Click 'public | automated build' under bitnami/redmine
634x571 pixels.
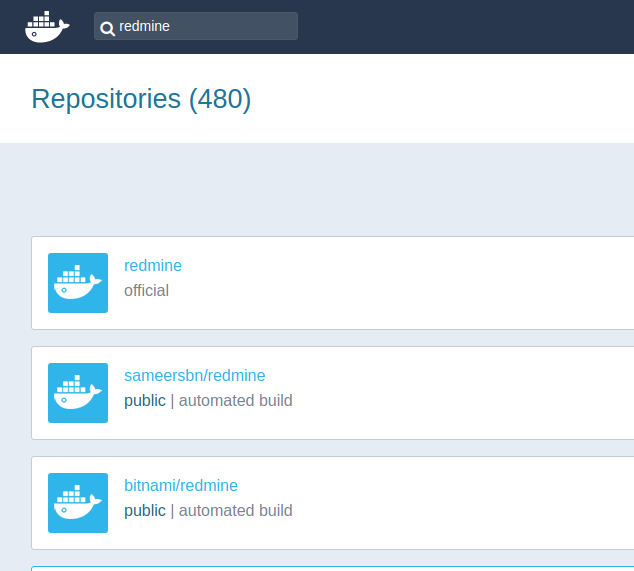pyautogui.click(x=208, y=511)
